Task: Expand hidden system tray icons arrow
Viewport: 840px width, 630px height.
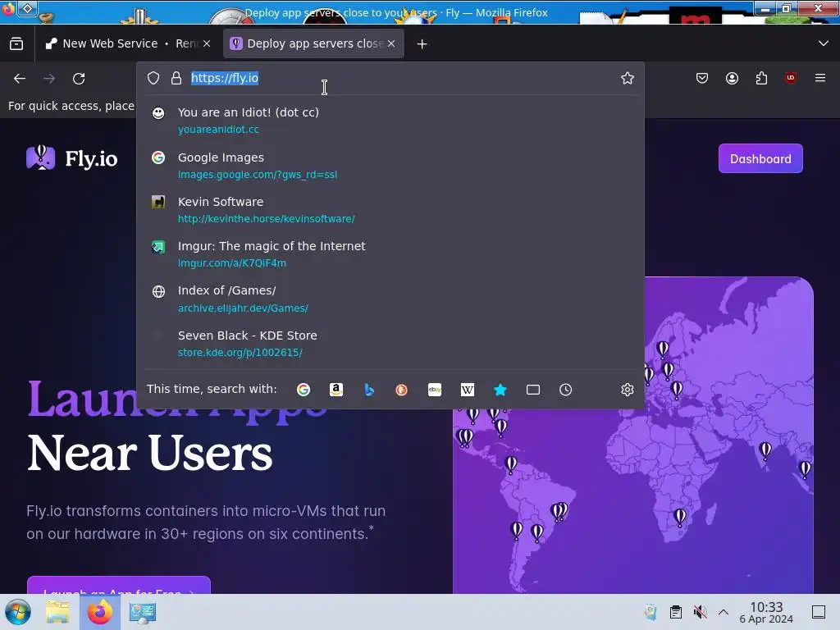Action: 724,612
